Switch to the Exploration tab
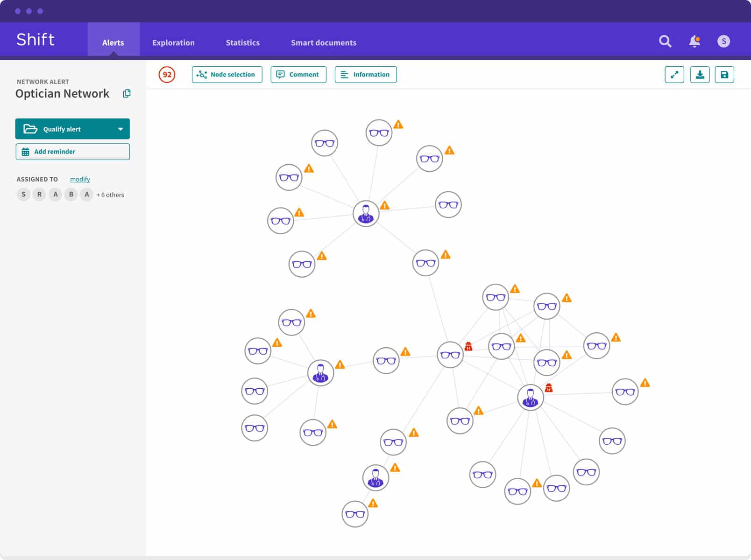This screenshot has height=560, width=751. pyautogui.click(x=173, y=42)
